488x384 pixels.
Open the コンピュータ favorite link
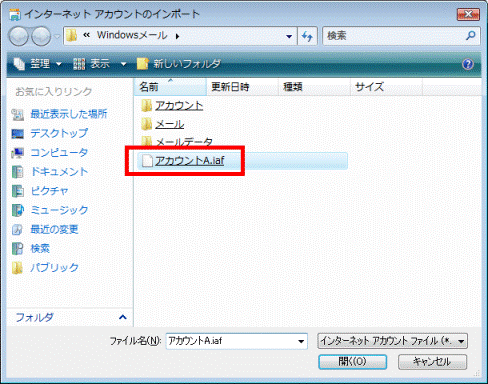pos(59,152)
